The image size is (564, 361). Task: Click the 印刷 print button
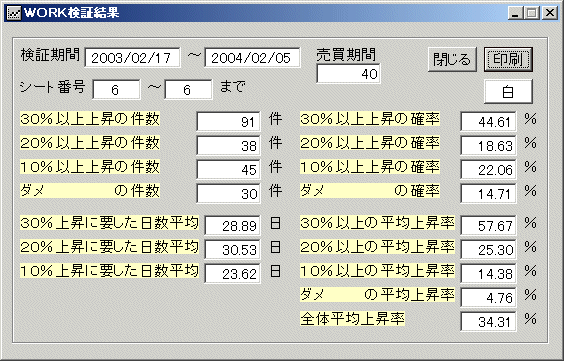coord(508,59)
